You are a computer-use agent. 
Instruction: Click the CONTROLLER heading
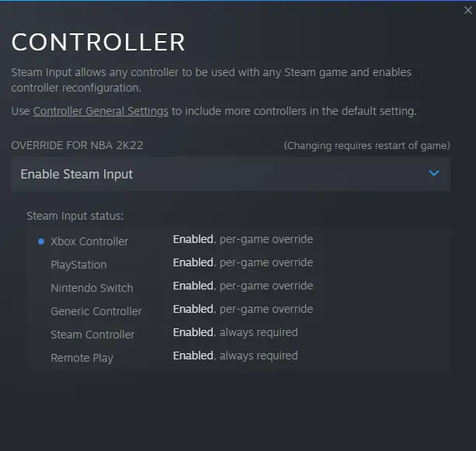click(98, 42)
